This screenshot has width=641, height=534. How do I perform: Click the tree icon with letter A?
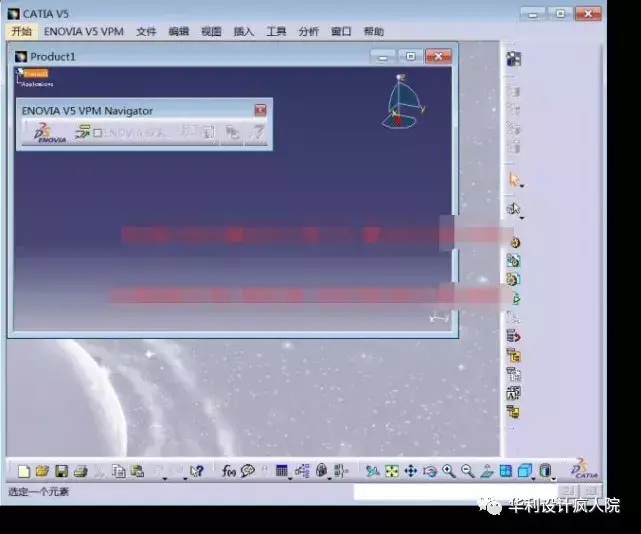point(513,393)
